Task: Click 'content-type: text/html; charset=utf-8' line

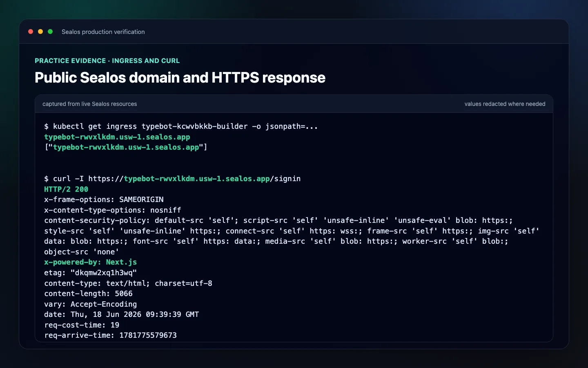Action: [128, 283]
